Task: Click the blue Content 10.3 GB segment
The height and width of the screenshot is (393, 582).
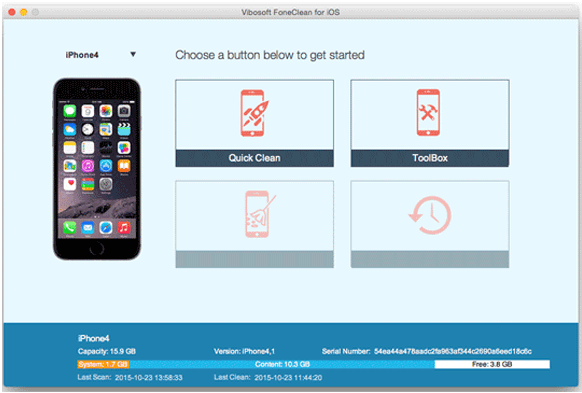Action: pyautogui.click(x=282, y=364)
